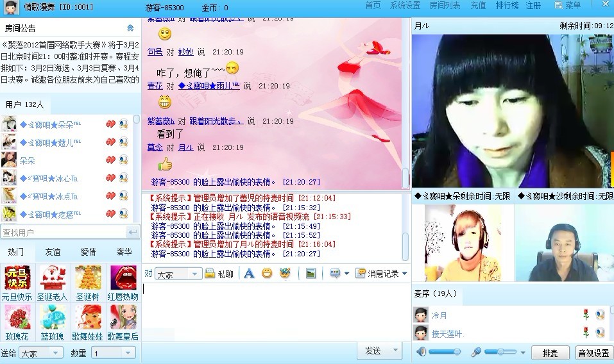
Task: Click the 紫蔷薇 username link in chat
Action: coord(160,121)
